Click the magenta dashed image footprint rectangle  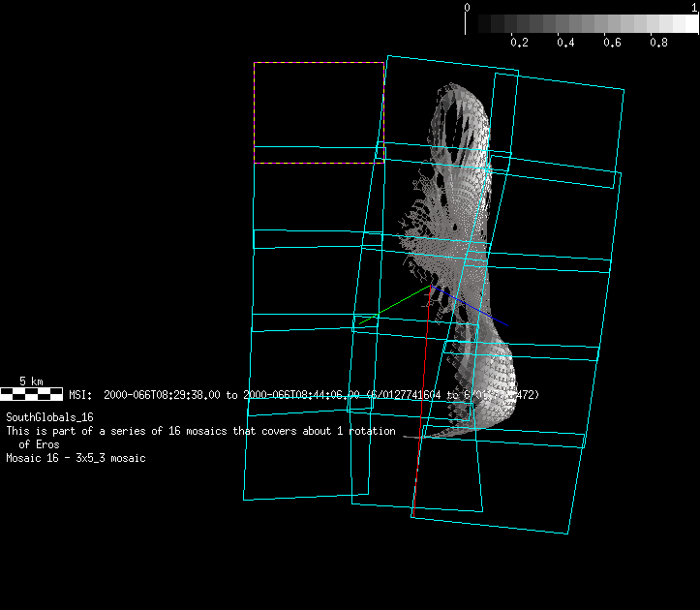[319, 64]
